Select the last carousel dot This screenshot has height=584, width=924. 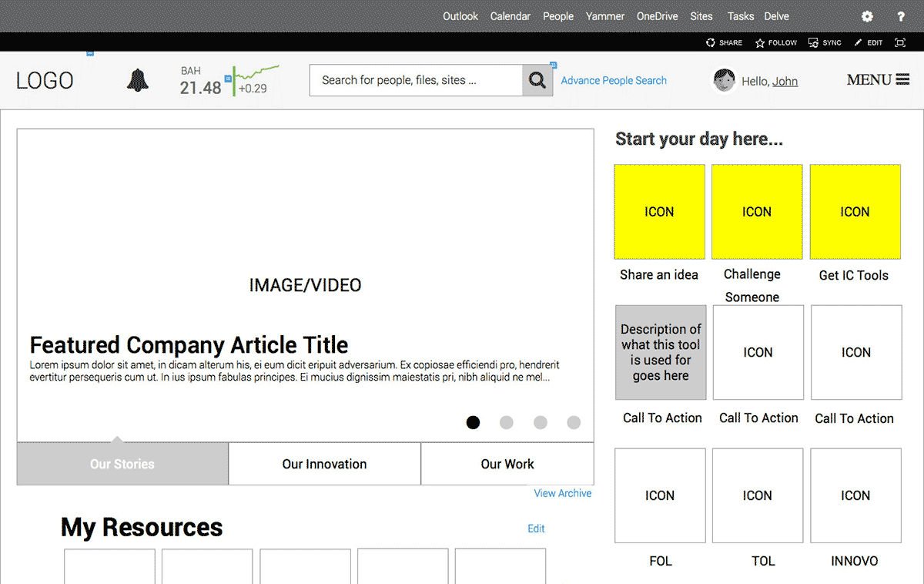tap(574, 422)
